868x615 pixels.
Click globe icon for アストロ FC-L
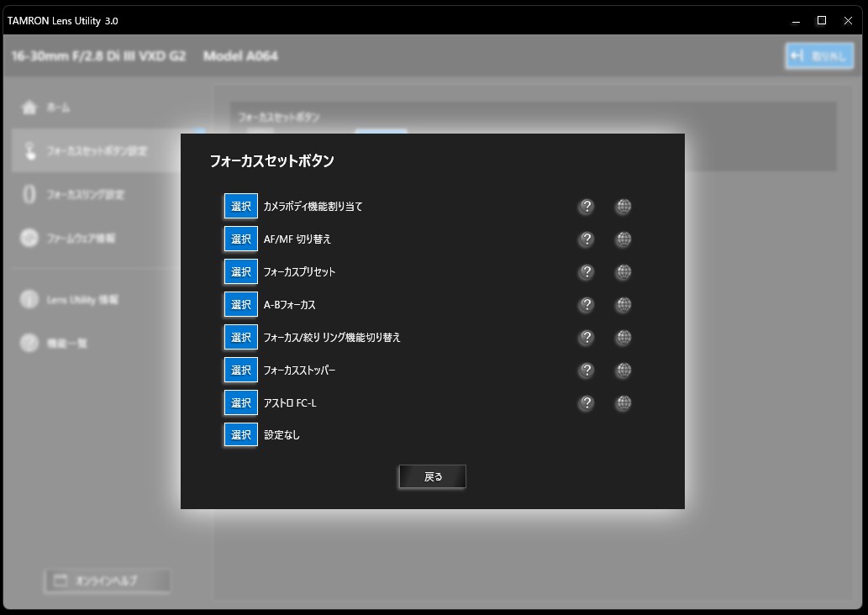pyautogui.click(x=623, y=403)
